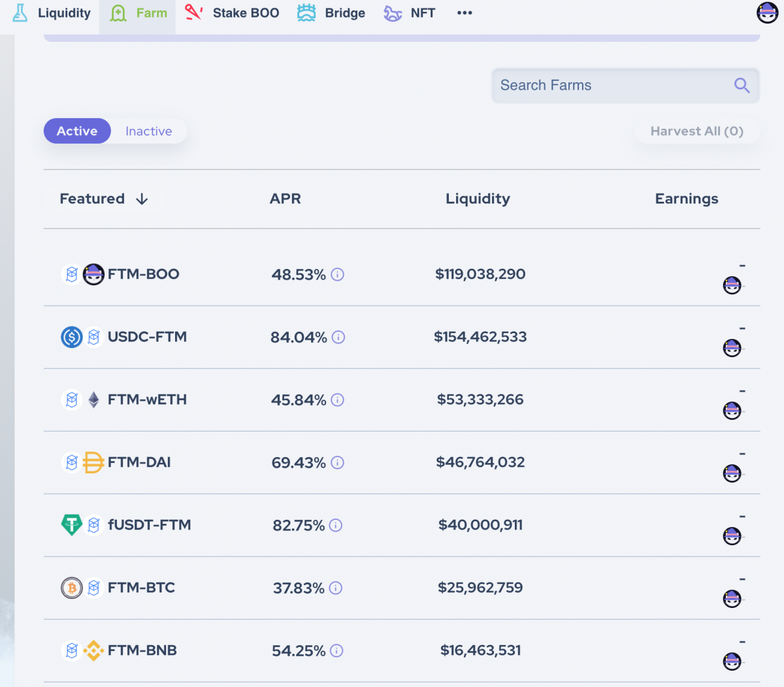Image resolution: width=784 pixels, height=687 pixels.
Task: Click the BOO earnings icon in FTM-BOO row
Action: [x=732, y=285]
